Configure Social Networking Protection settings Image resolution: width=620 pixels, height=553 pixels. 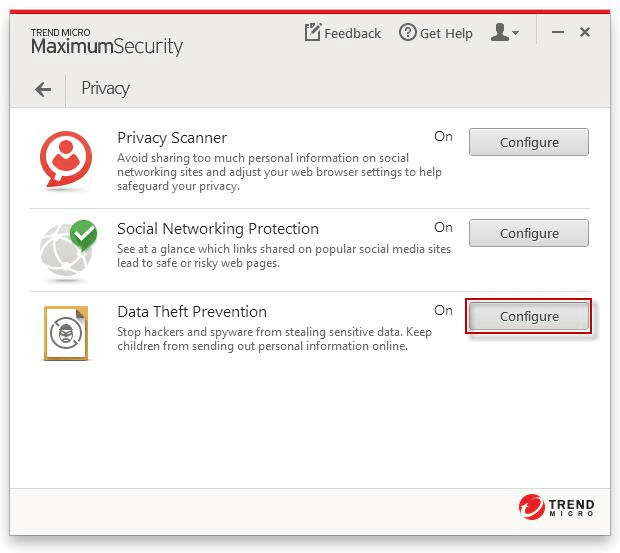pos(529,233)
